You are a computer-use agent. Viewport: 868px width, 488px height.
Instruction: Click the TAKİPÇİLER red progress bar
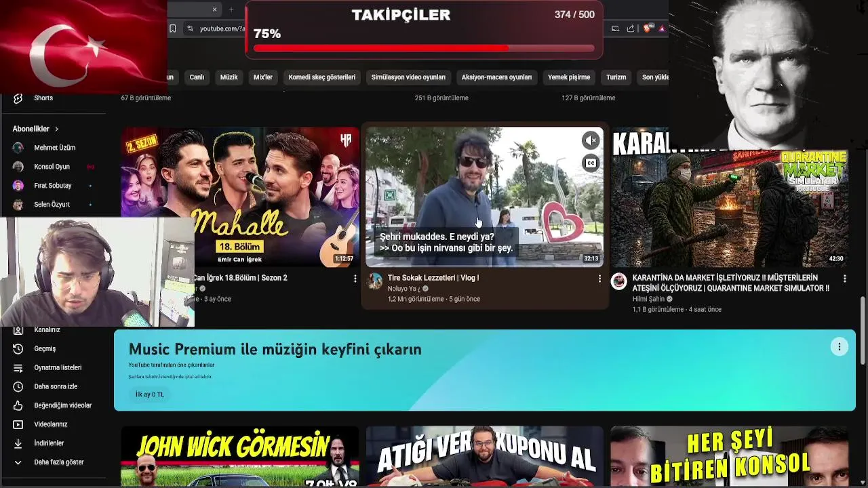424,48
